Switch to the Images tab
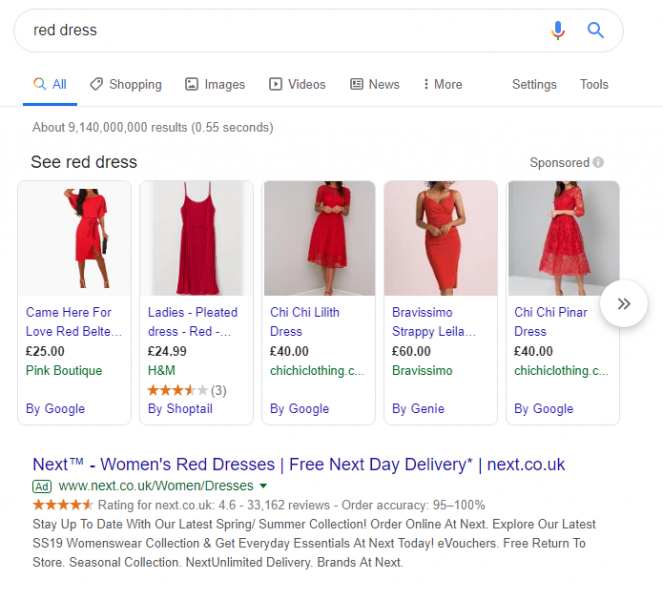Viewport: 663px width, 600px height. (215, 84)
